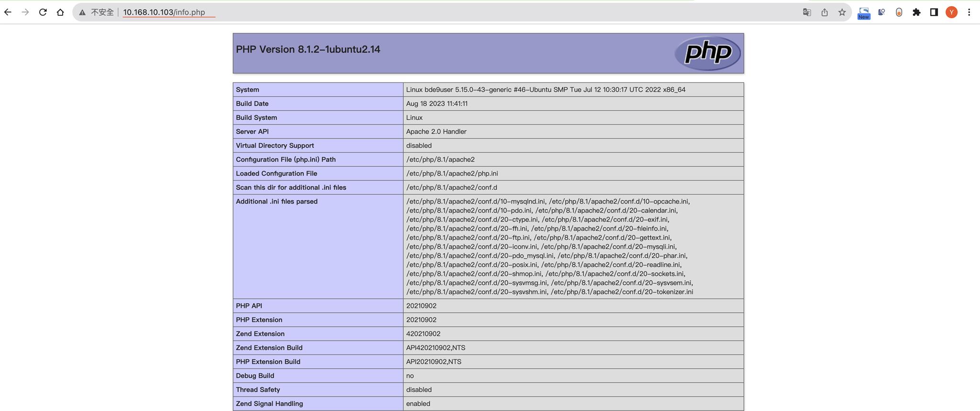Click the API420210902,NTS value
Screen dimensions: 980x411
(435, 348)
